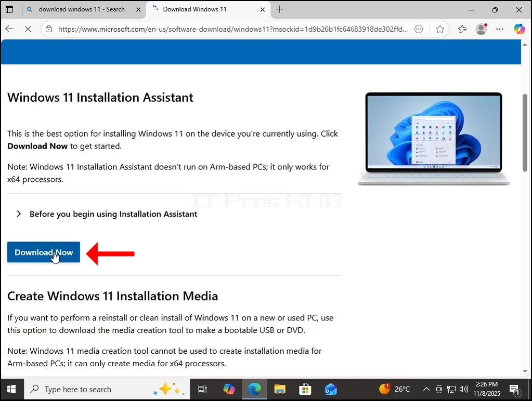Click the taskbar search box

(107, 390)
